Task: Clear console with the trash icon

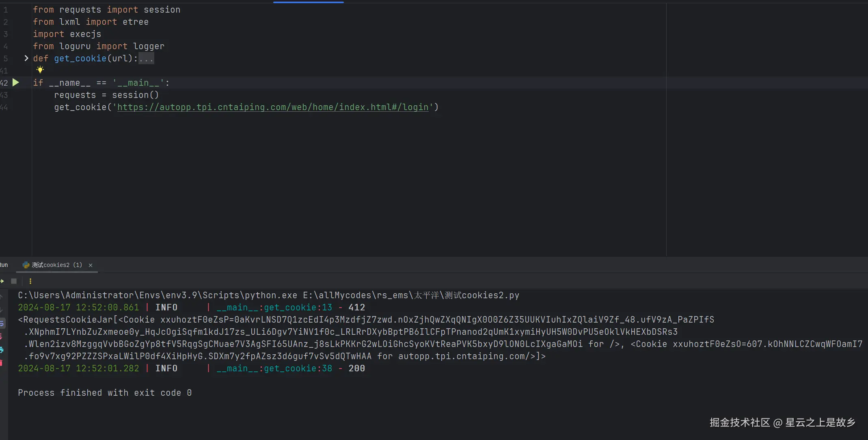Action: point(2,362)
